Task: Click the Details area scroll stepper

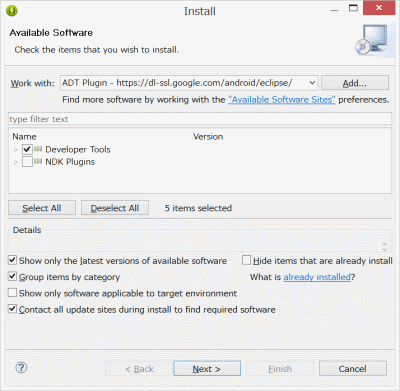Action: pyautogui.click(x=384, y=247)
